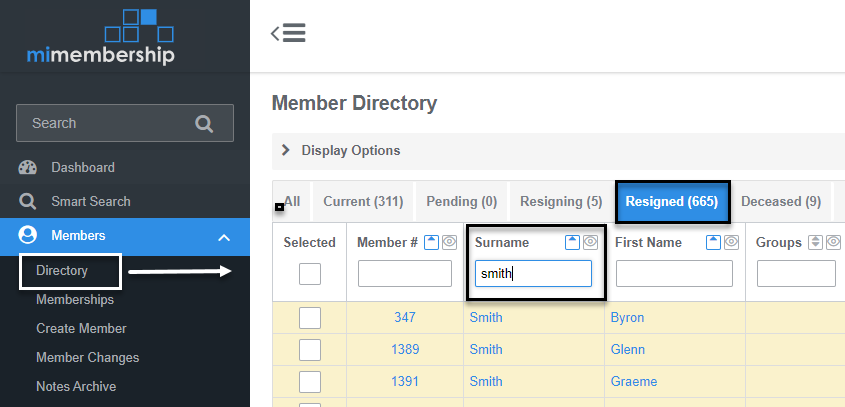This screenshot has width=845, height=407.
Task: Click Smith surname in Byron's row
Action: 486,318
